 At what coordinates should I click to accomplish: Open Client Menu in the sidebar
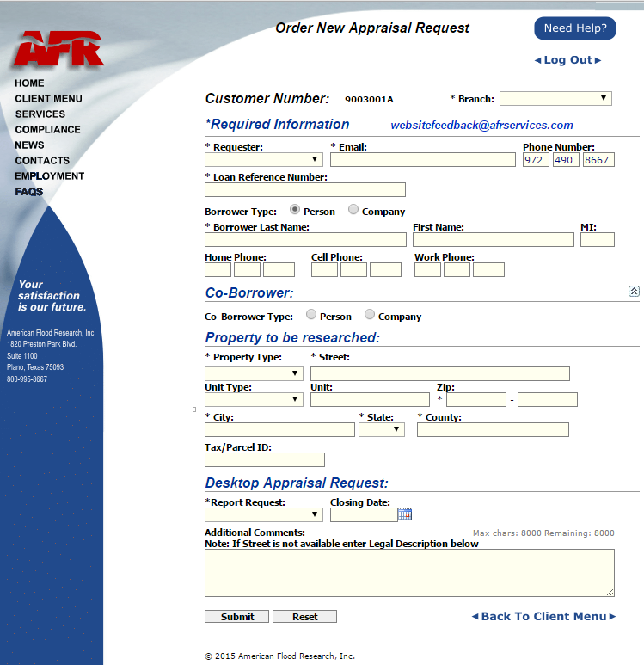pyautogui.click(x=48, y=99)
